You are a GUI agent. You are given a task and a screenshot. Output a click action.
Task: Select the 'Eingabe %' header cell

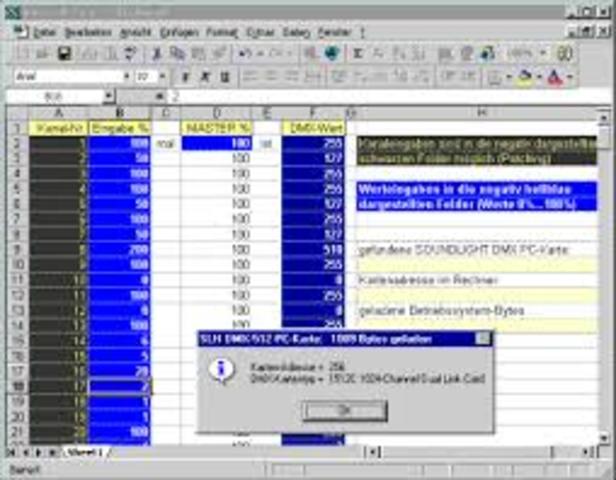119,128
